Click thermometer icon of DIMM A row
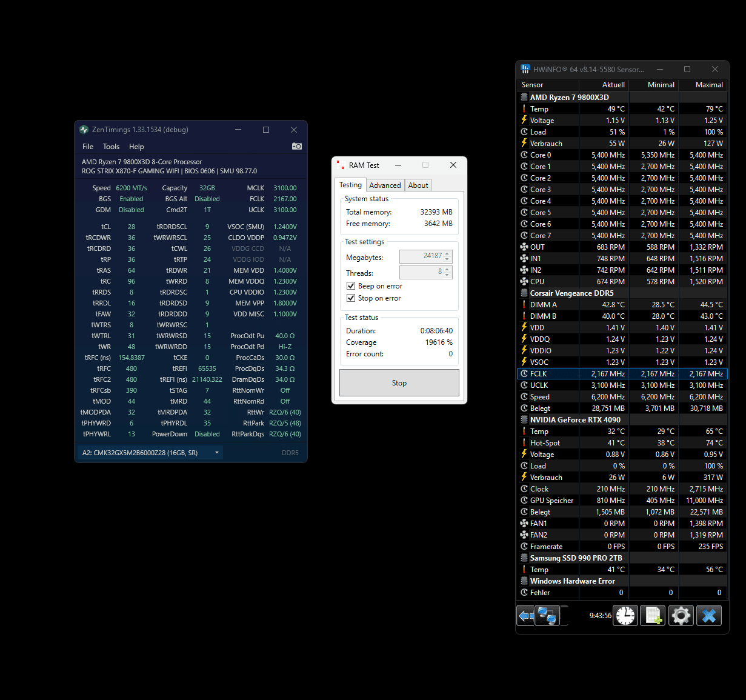The height and width of the screenshot is (700, 746). tap(524, 305)
